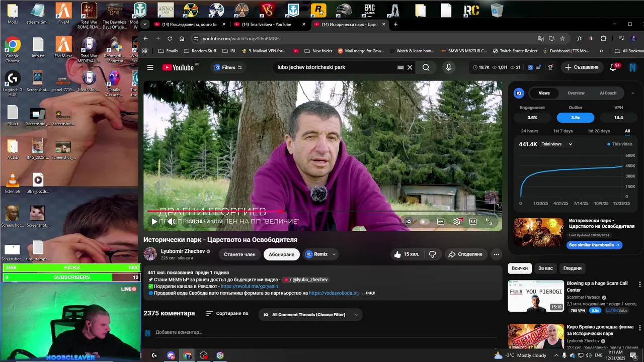Subscribe using the Абониране button
This screenshot has height=362, width=644.
point(281,254)
